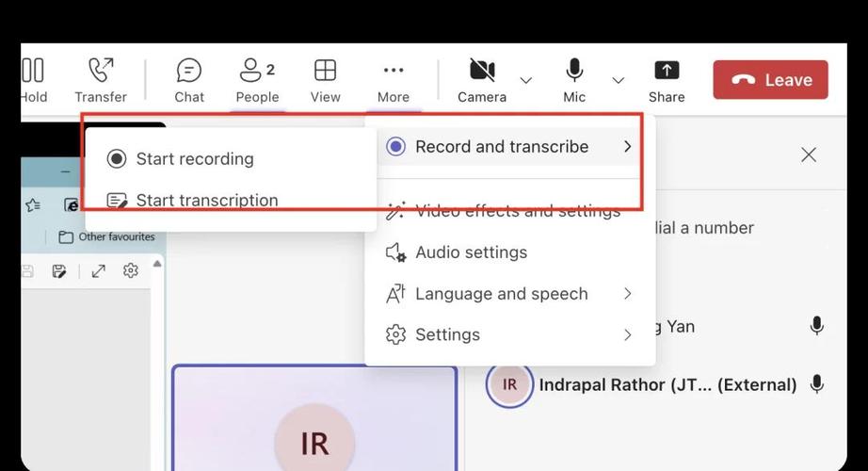Leave the call
868x471 pixels.
click(x=771, y=80)
